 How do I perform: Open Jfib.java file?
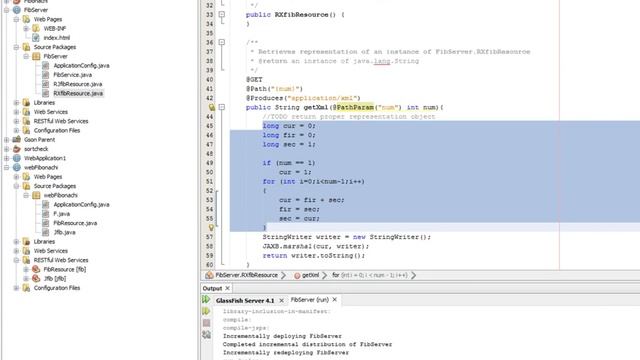click(x=64, y=232)
